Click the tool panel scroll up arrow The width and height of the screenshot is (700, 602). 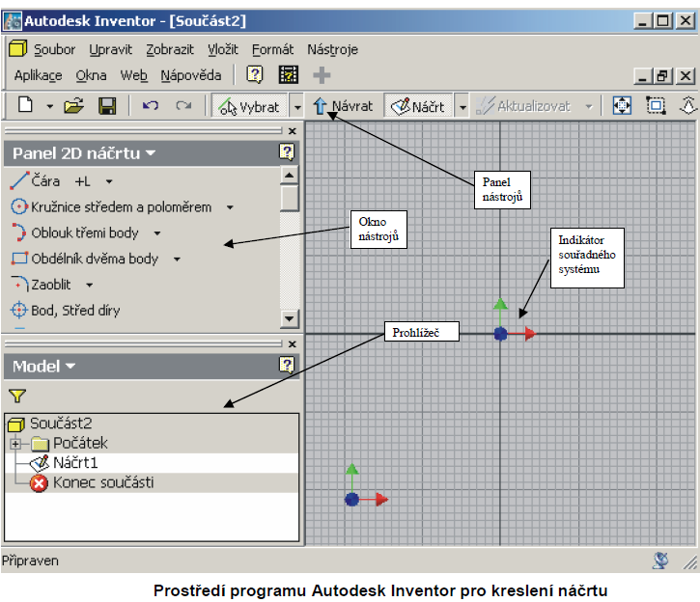(x=290, y=175)
